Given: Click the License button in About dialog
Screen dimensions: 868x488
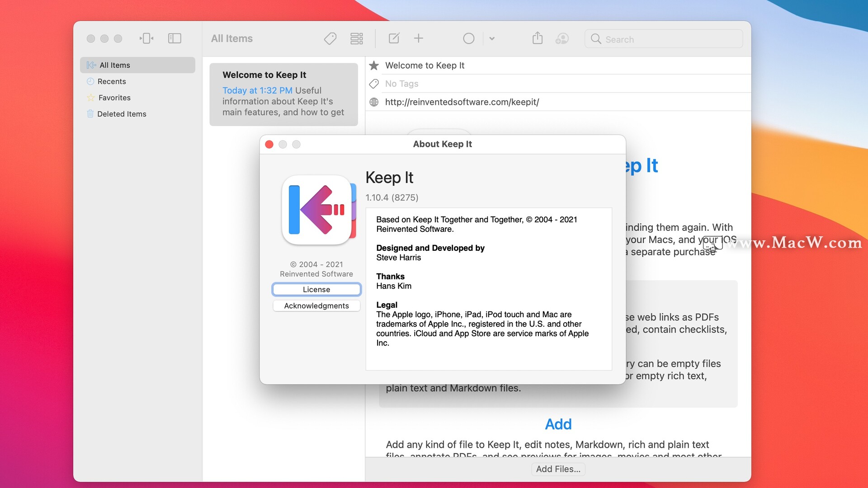Looking at the screenshot, I should pyautogui.click(x=316, y=289).
